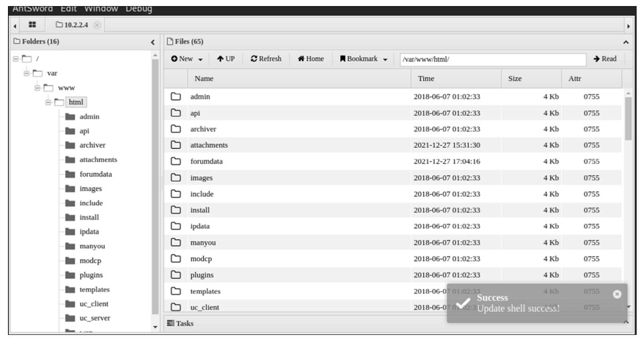Select the manyou folder in the tree

92,246
